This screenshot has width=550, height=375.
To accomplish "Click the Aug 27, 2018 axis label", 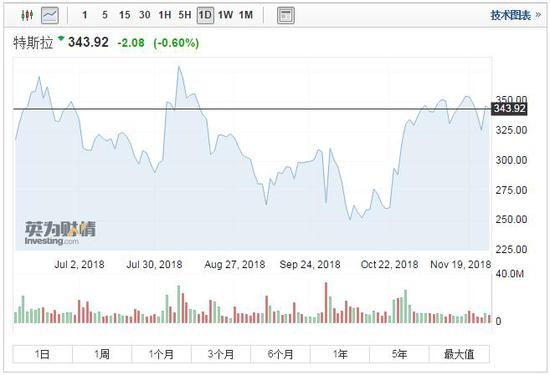I will click(x=235, y=264).
